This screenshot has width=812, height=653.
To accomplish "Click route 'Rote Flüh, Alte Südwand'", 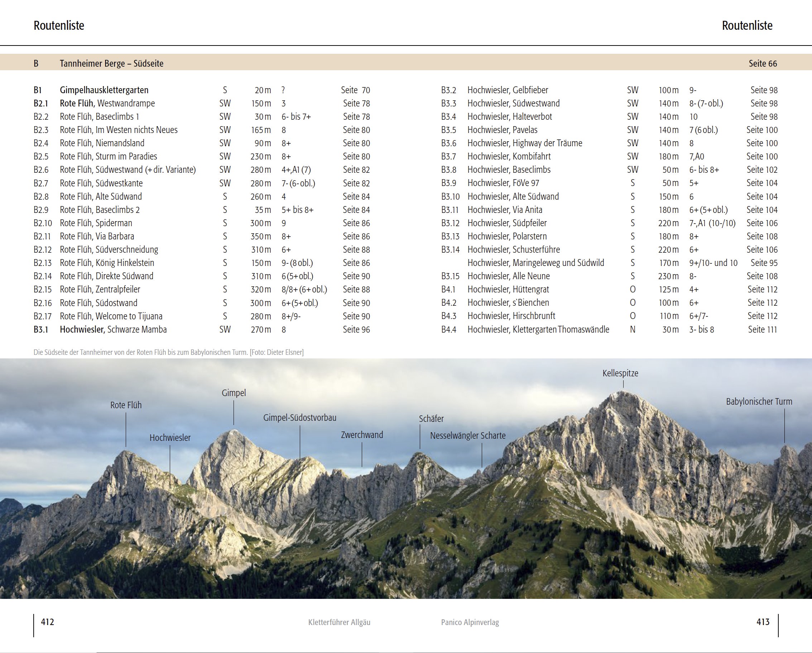I will coord(101,196).
